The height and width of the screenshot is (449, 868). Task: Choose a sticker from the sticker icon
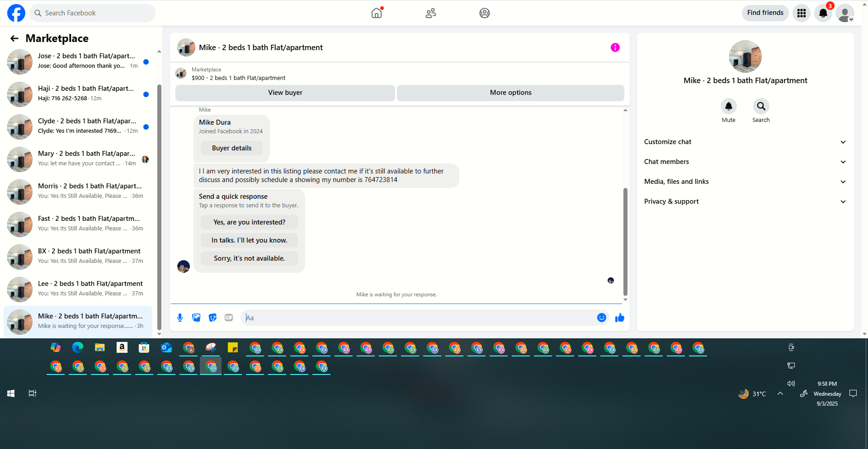(x=212, y=318)
